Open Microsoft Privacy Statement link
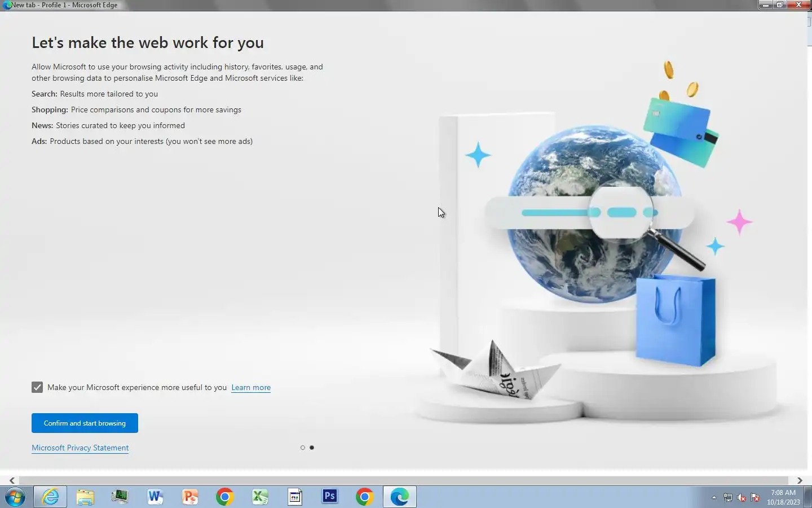 80,448
